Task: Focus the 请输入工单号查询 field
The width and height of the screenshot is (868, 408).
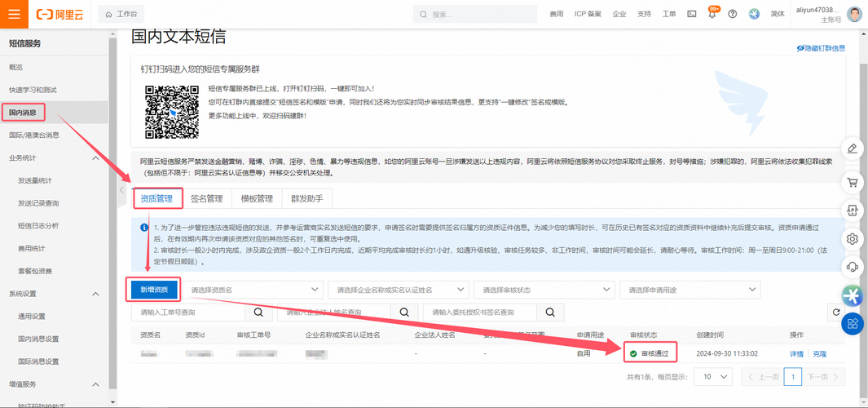Action: (x=188, y=312)
